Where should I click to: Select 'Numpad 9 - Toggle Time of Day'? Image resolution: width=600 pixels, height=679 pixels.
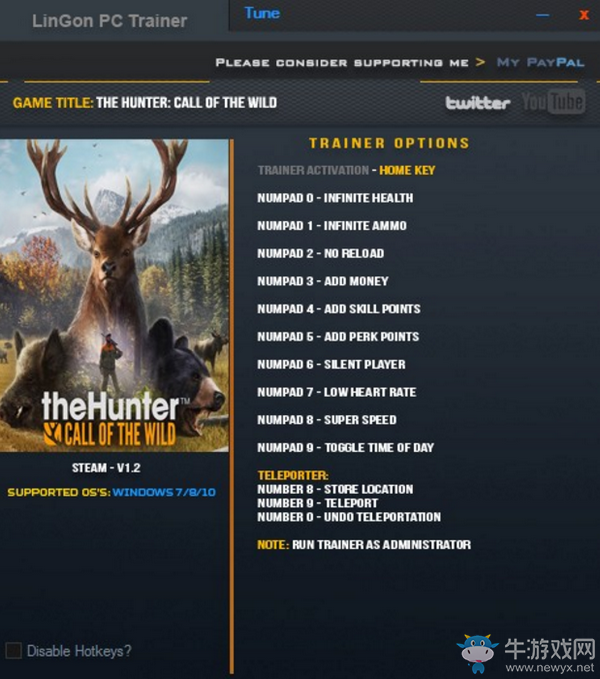[345, 447]
